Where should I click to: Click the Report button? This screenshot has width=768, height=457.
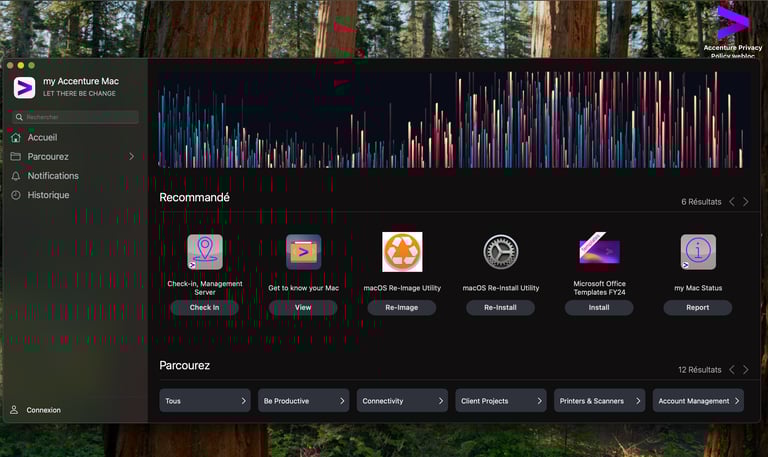[698, 308]
